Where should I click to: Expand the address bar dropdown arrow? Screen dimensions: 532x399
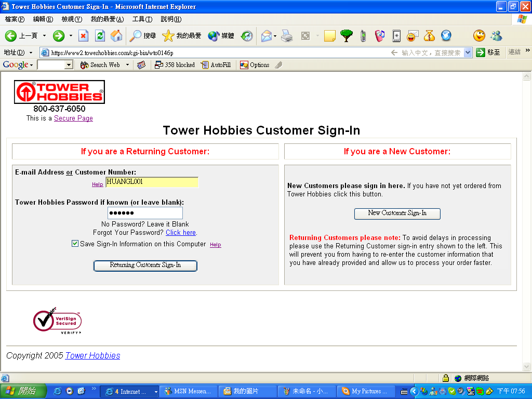[x=467, y=52]
